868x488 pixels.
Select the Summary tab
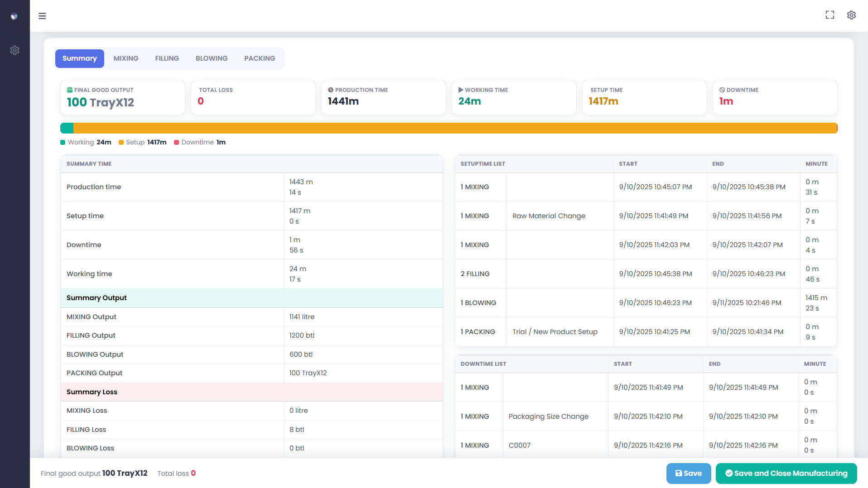coord(80,58)
